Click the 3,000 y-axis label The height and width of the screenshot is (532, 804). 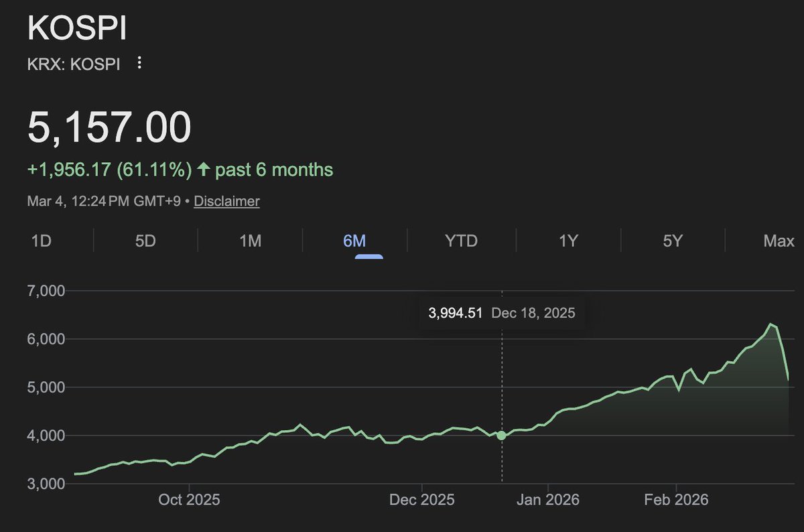pyautogui.click(x=46, y=484)
